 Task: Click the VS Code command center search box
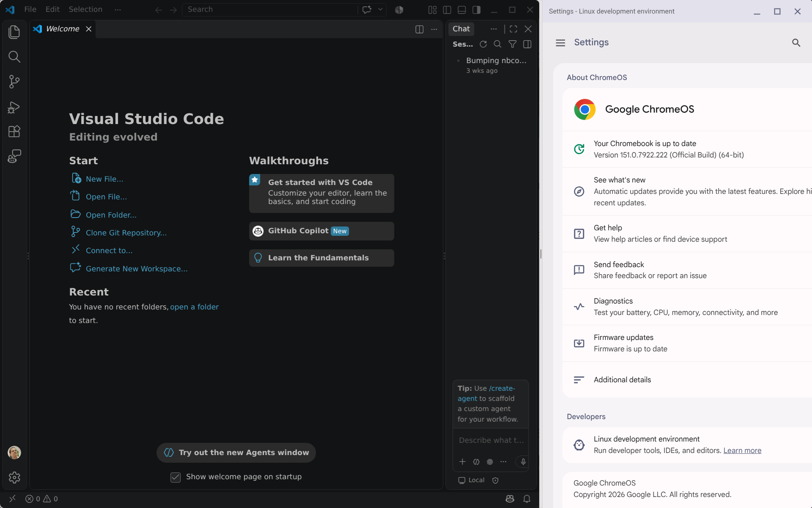click(270, 9)
